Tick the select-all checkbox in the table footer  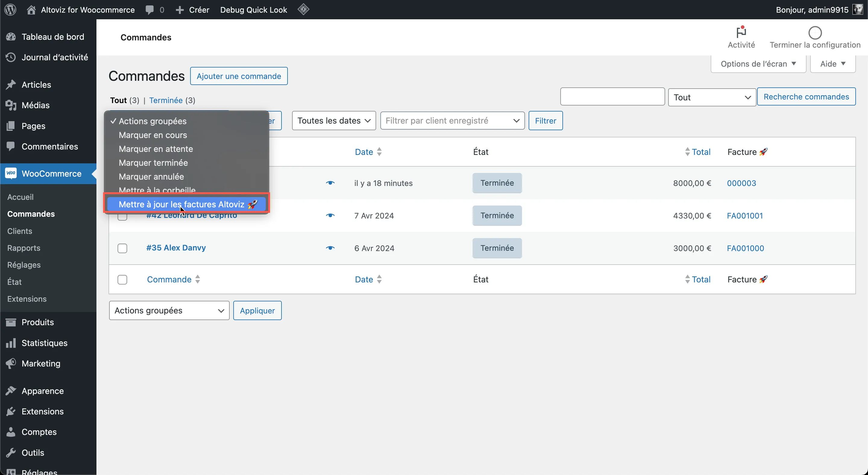(x=122, y=280)
